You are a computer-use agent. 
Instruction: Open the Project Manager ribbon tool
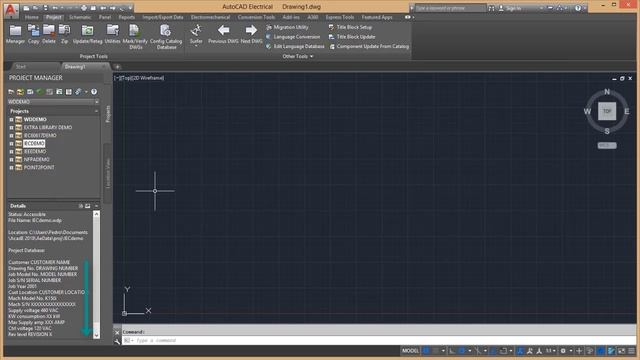pyautogui.click(x=15, y=34)
